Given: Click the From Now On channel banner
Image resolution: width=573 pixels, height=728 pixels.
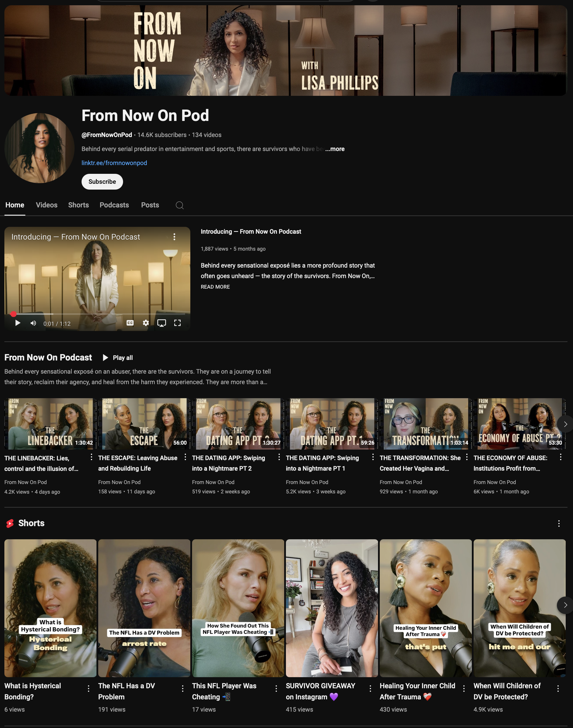Looking at the screenshot, I should (x=286, y=50).
